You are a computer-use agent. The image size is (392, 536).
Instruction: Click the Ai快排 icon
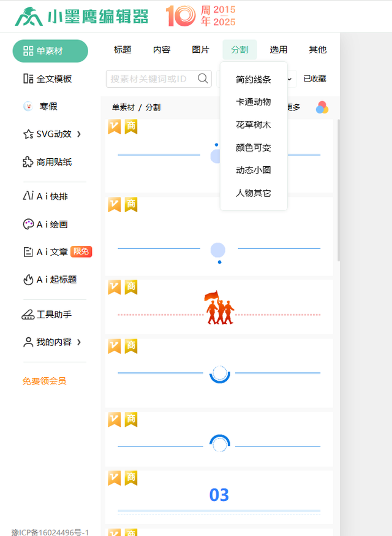click(28, 196)
